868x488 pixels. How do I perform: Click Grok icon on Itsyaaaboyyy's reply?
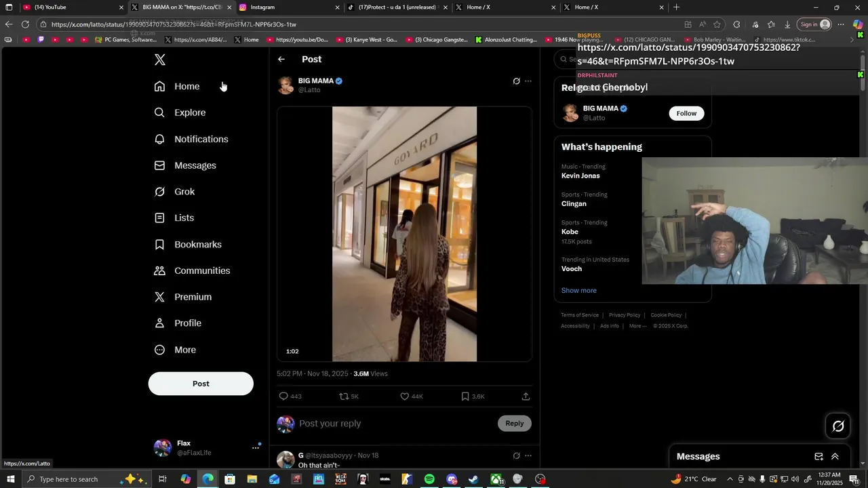click(516, 455)
